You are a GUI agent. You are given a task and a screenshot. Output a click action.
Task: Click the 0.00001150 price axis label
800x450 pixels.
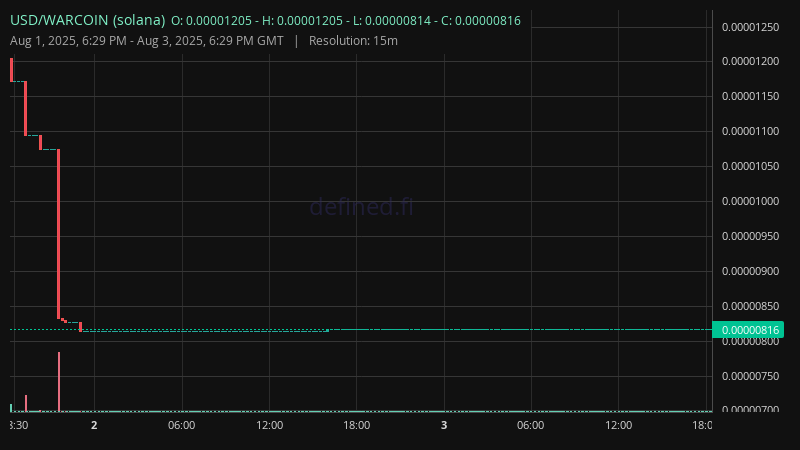pyautogui.click(x=751, y=96)
